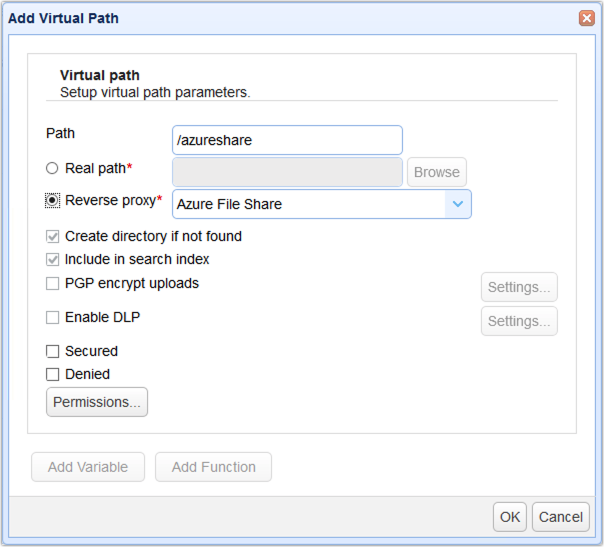Click the Add Function button
Screen dimensions: 604x547
click(x=213, y=467)
